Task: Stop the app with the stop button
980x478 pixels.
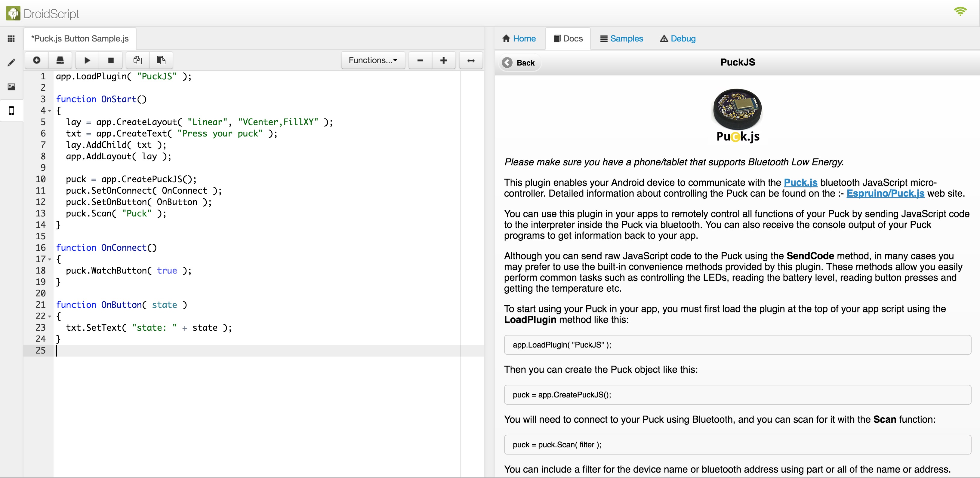Action: (x=111, y=60)
